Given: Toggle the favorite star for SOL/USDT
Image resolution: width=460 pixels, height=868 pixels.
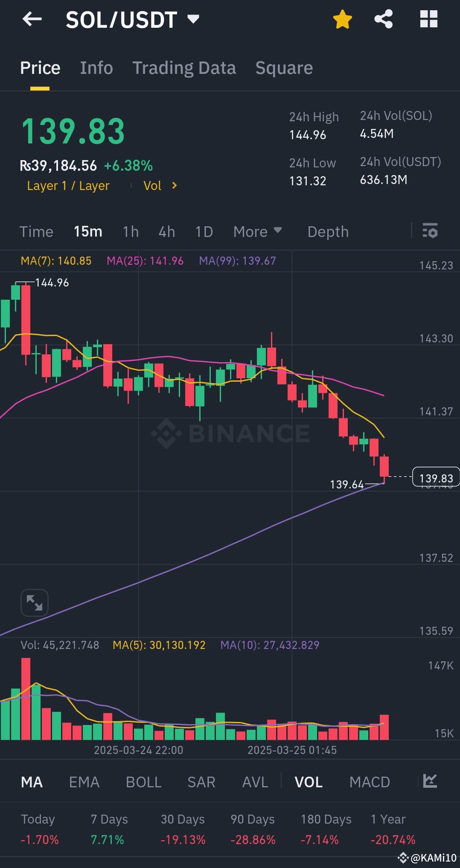Looking at the screenshot, I should point(342,19).
